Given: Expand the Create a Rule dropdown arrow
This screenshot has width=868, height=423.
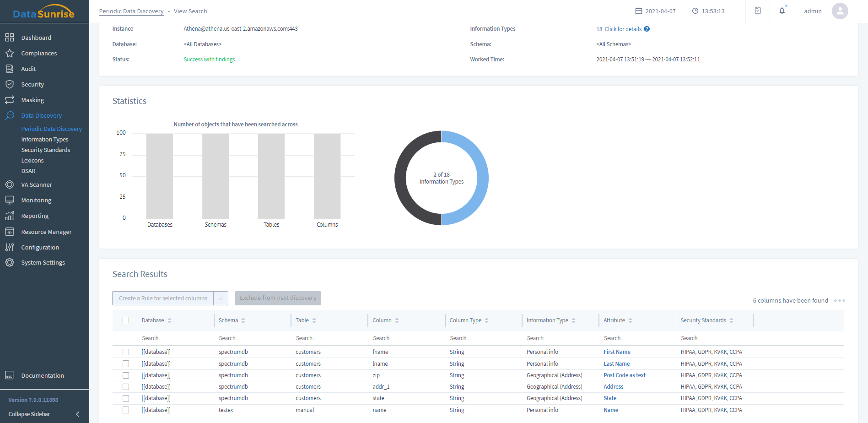Looking at the screenshot, I should point(221,298).
